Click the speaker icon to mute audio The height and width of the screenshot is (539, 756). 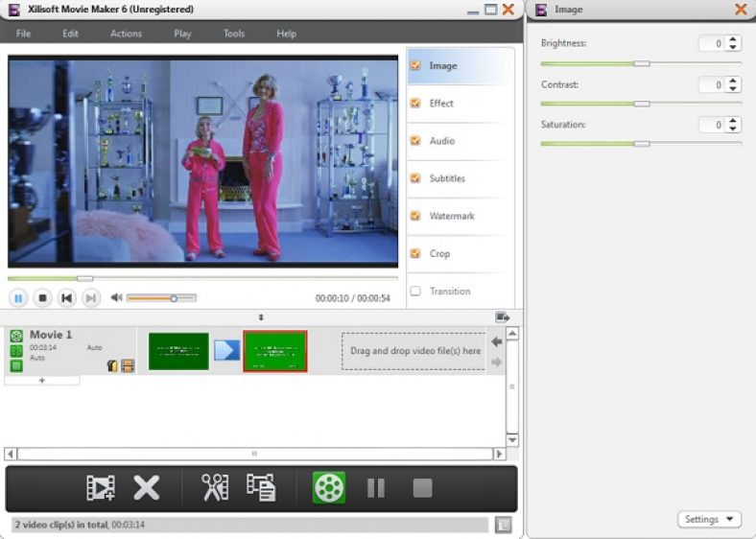tap(116, 298)
